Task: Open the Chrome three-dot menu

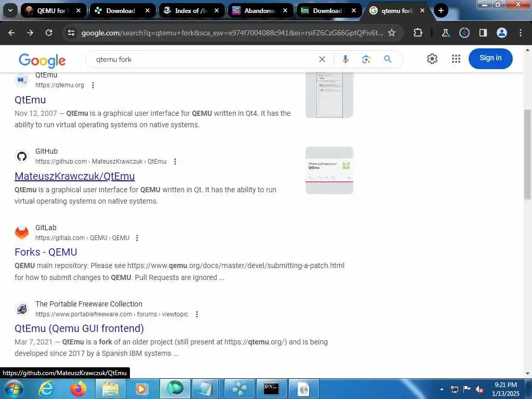Action: (x=521, y=33)
